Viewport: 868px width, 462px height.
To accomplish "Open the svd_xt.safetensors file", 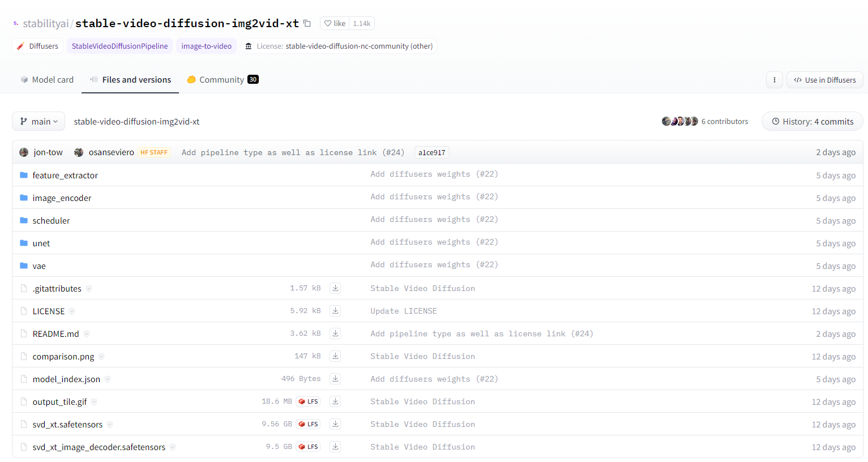I will click(x=67, y=425).
